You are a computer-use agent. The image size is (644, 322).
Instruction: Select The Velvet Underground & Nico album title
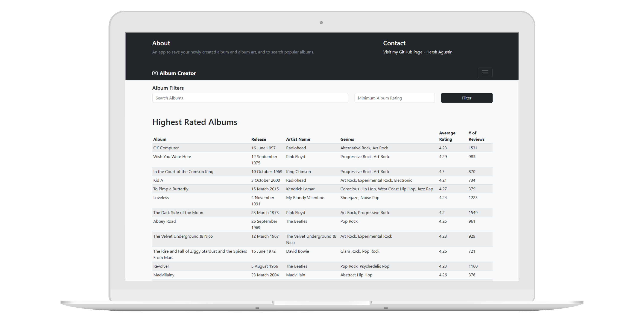click(x=183, y=236)
